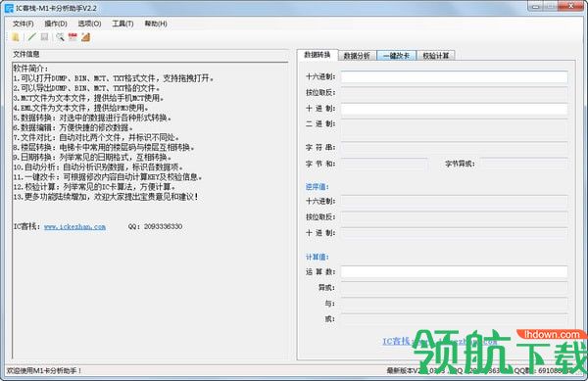The width and height of the screenshot is (588, 381).
Task: Open the 操作(D) menu
Action: click(x=56, y=24)
